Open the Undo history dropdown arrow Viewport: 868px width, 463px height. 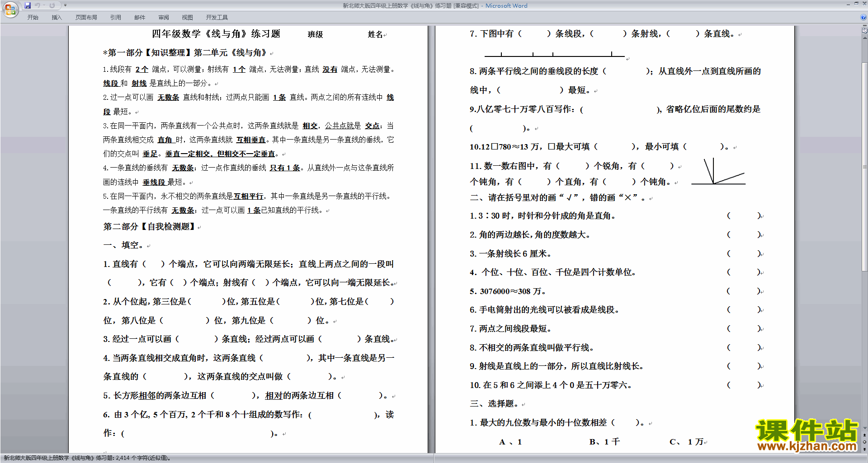coord(44,5)
